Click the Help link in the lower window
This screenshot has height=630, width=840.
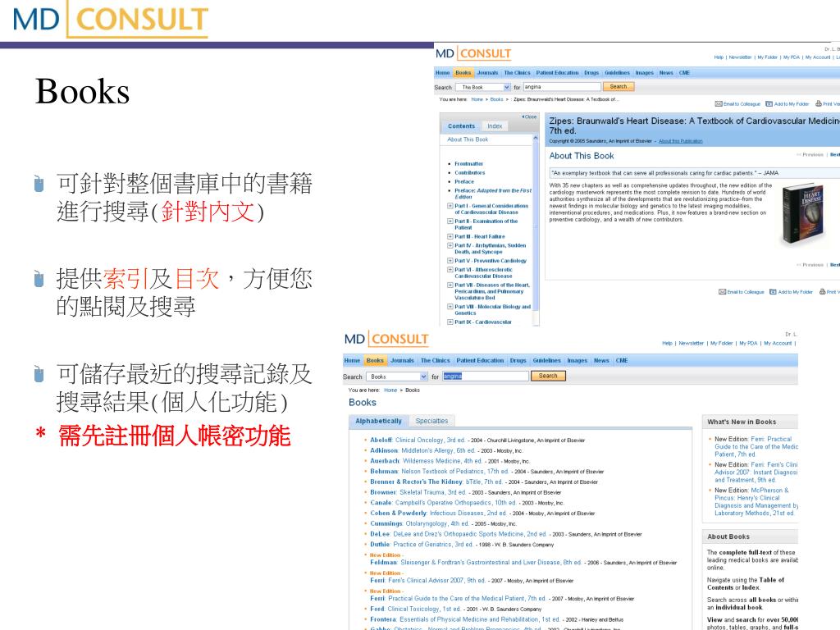click(667, 344)
